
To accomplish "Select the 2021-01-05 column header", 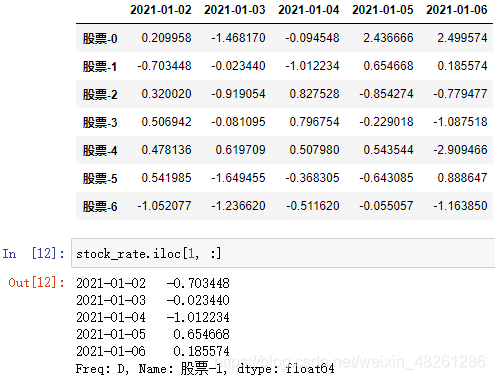I will 383,10.
